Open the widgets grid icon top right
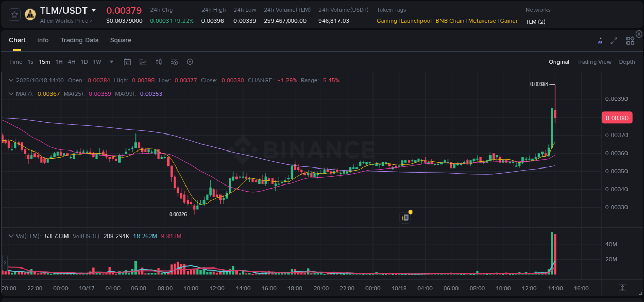644x302 pixels. click(630, 40)
